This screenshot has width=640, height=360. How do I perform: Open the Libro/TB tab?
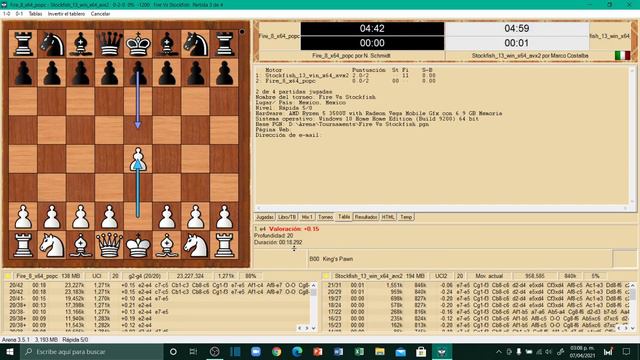[287, 217]
